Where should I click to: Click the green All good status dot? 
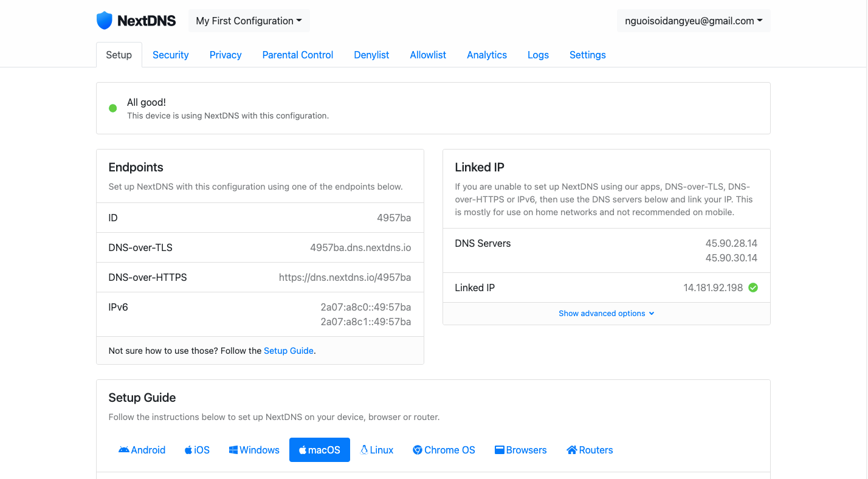point(112,108)
